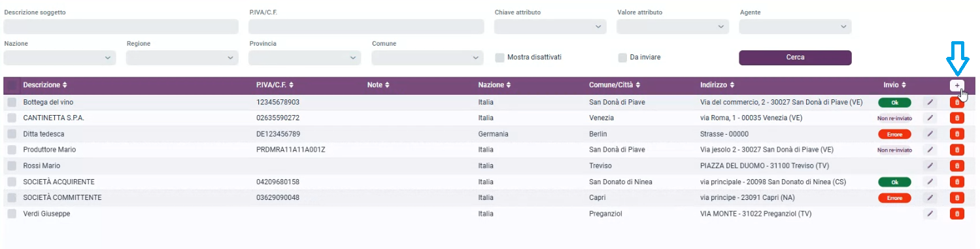Select the PRDMRA11A11A001Z tax code cell
The height and width of the screenshot is (249, 980).
click(x=291, y=150)
